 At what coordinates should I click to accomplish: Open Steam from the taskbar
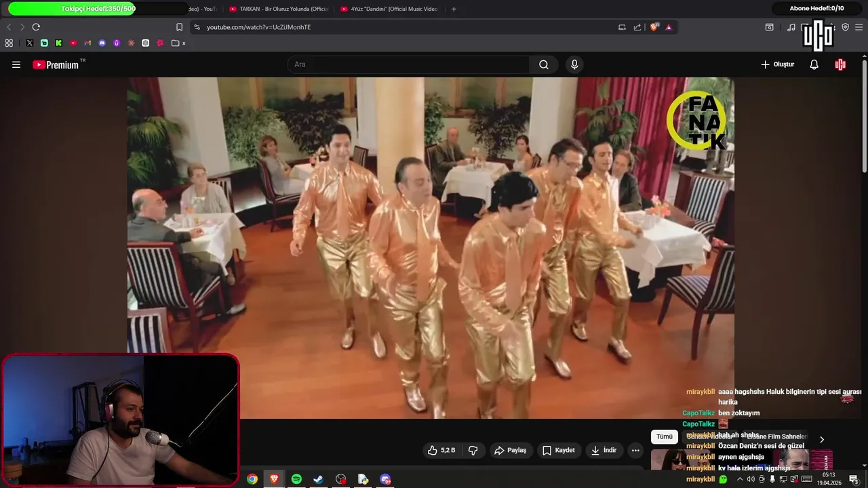318,479
